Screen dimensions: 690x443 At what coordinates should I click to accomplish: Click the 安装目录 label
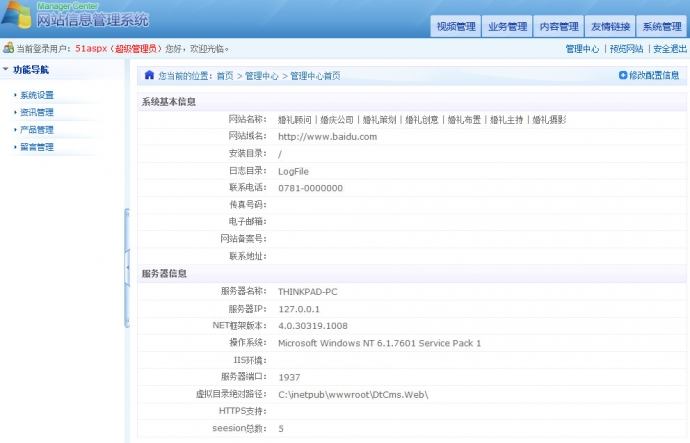pos(248,154)
